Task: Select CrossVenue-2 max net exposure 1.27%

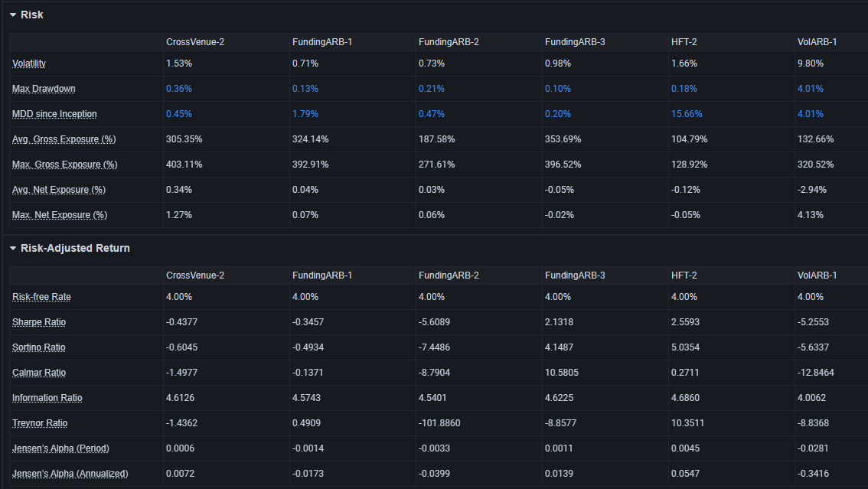Action: click(179, 215)
